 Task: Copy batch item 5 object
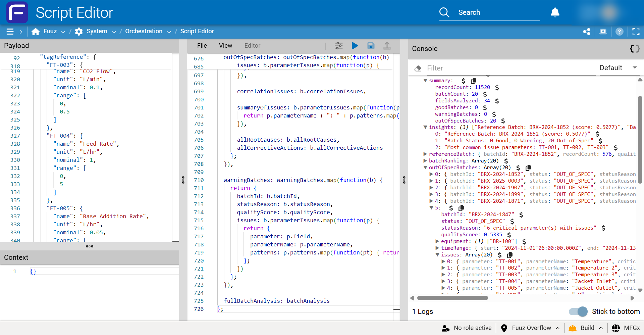coord(461,208)
